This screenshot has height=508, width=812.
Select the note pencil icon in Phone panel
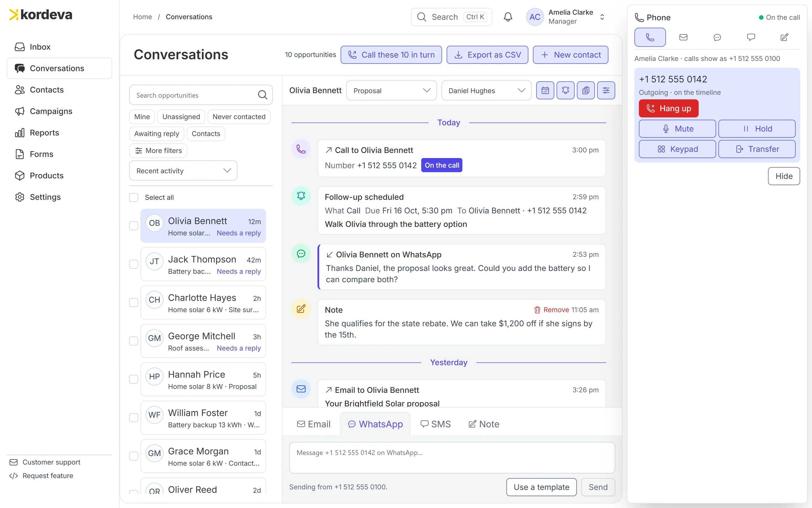click(784, 37)
